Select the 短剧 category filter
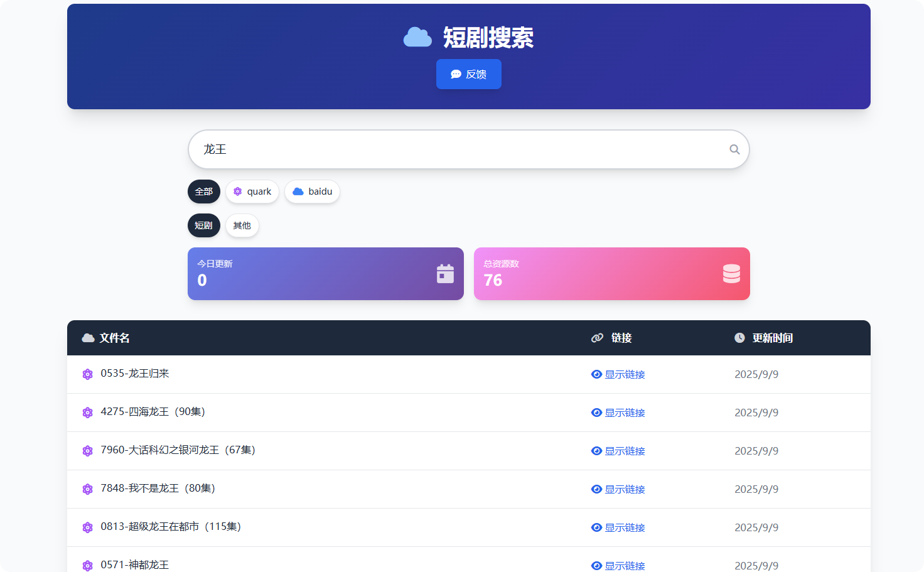The image size is (924, 572). 204,225
